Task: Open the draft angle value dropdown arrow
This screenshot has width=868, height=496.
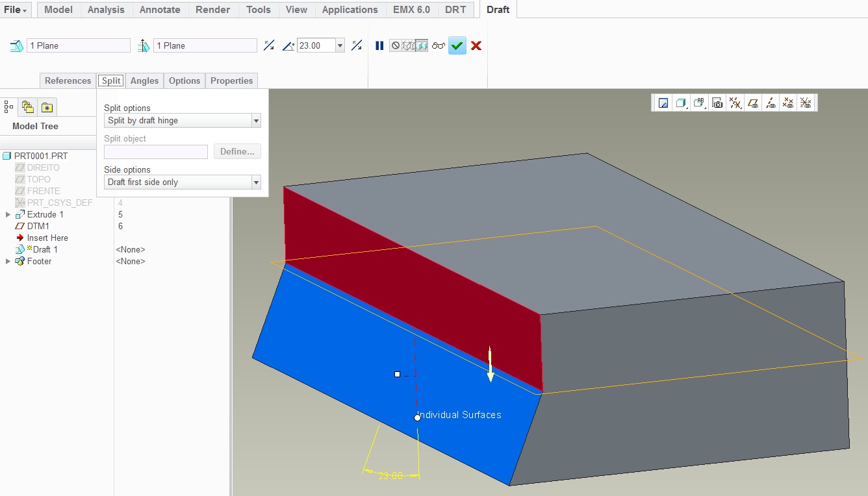Action: tap(340, 45)
